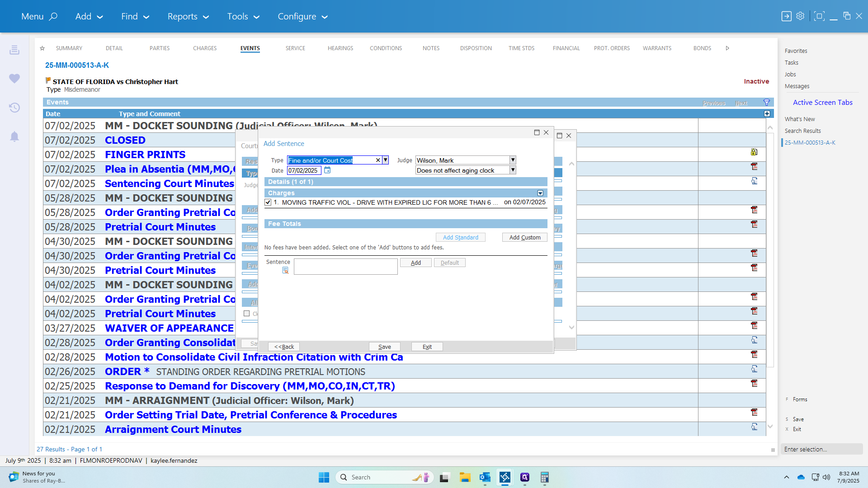Open the Judge dropdown
This screenshot has height=488, width=868.
coord(513,160)
